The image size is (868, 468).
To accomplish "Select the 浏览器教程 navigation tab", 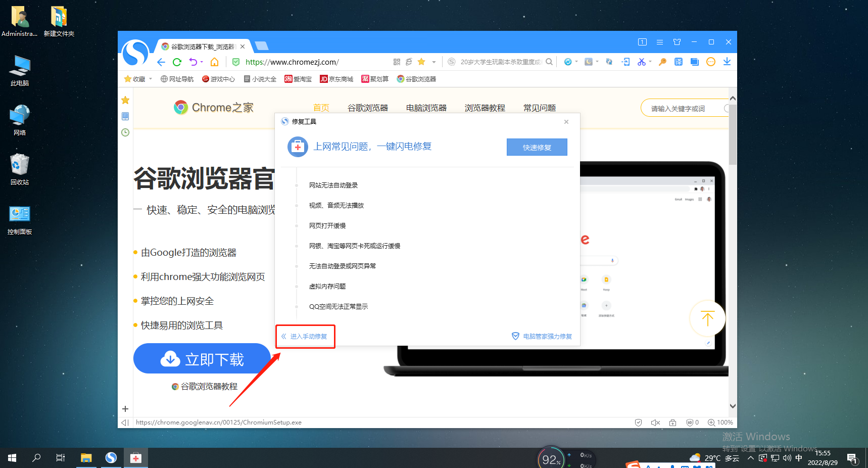I will (x=485, y=108).
